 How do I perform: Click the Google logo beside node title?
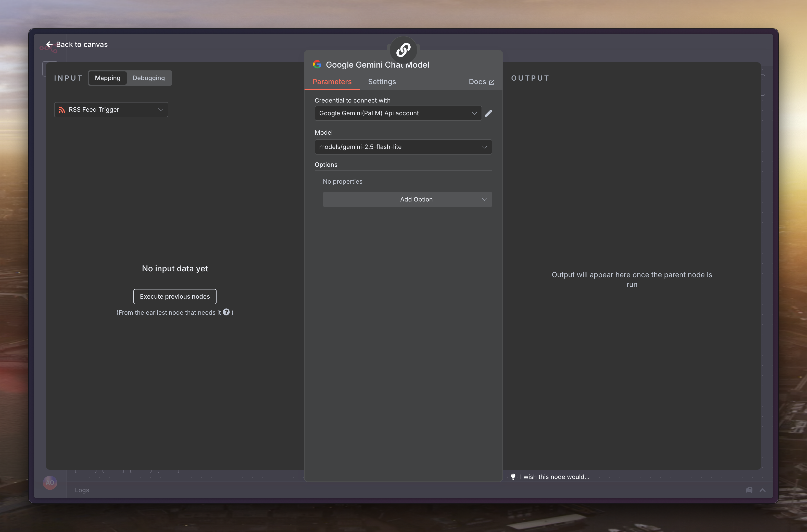(x=317, y=65)
